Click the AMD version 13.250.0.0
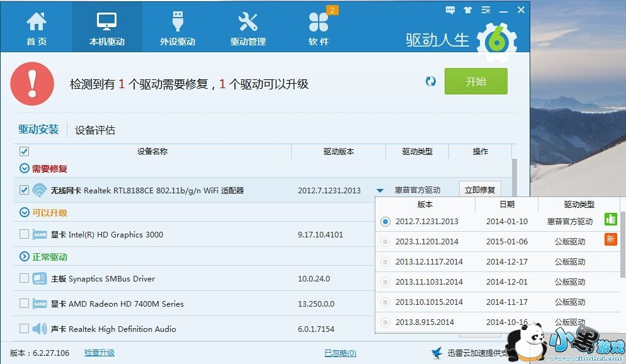 316,304
